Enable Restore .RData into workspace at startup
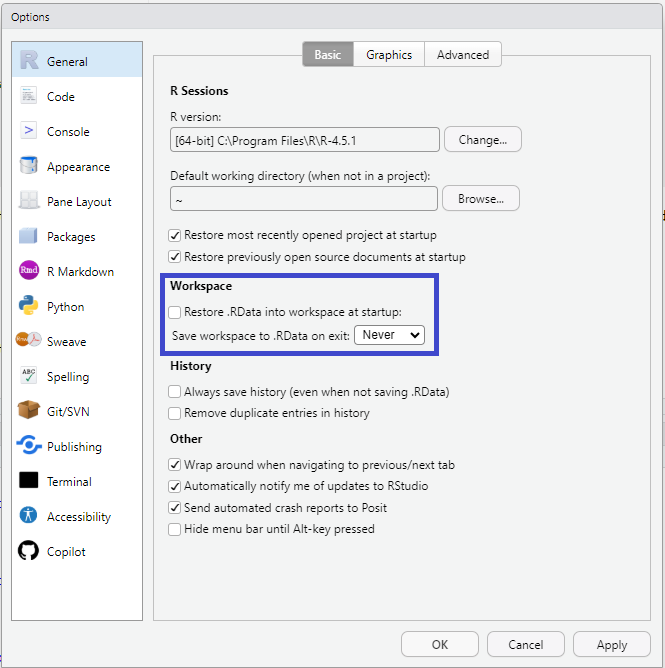 (x=175, y=312)
